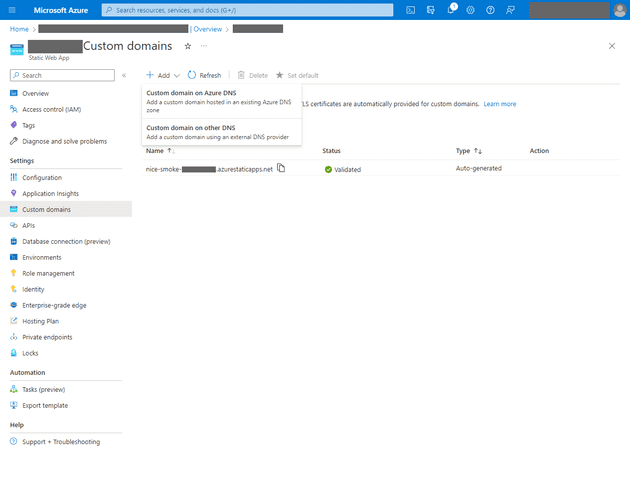Click the Auto-generated type cell

tap(479, 168)
